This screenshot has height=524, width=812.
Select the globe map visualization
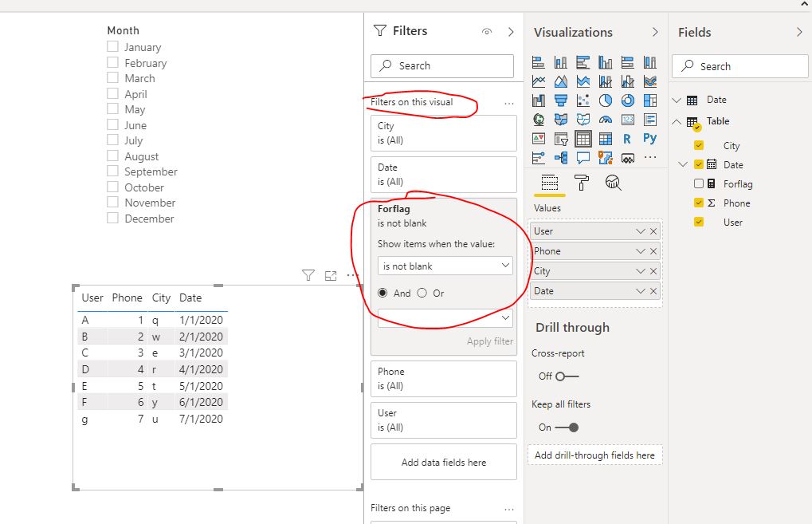[539, 120]
